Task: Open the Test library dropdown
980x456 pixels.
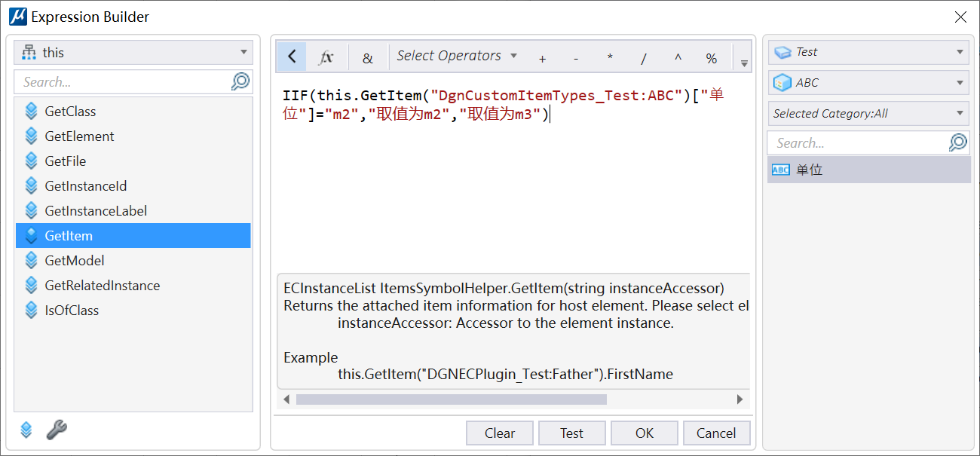Action: [x=868, y=52]
